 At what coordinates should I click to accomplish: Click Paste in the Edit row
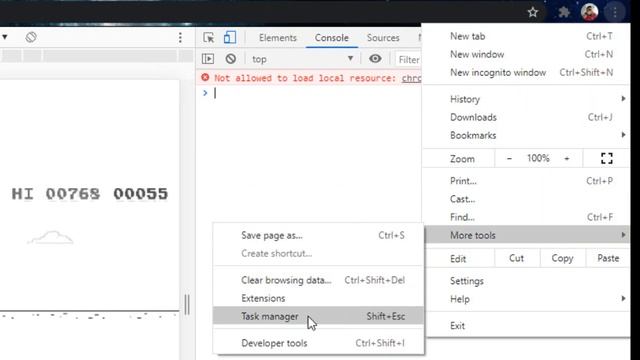click(608, 258)
